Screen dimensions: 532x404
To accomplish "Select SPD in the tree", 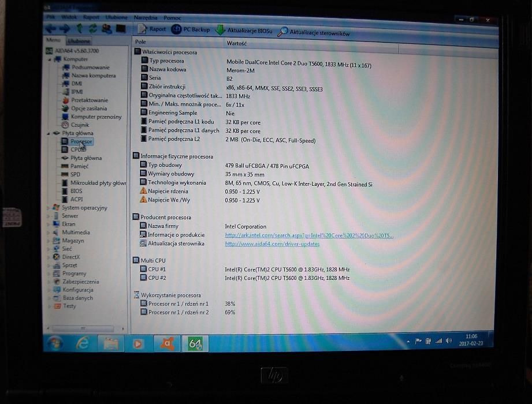I will pos(70,174).
